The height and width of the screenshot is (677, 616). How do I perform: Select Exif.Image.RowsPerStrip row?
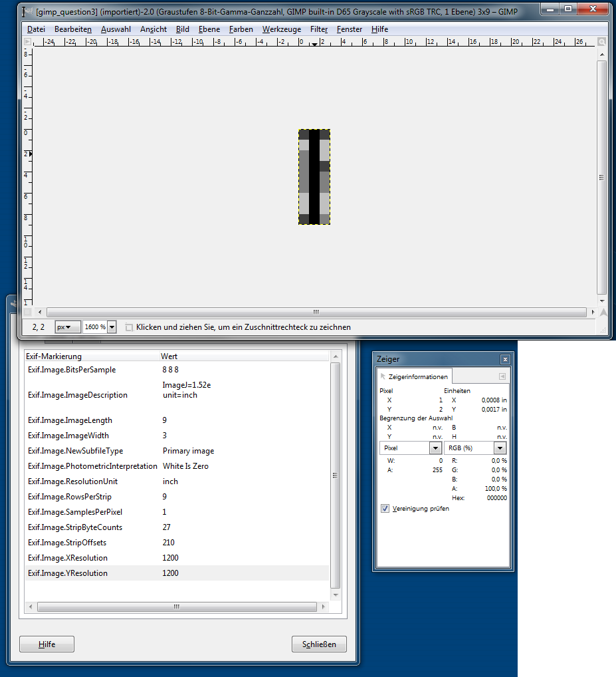177,497
